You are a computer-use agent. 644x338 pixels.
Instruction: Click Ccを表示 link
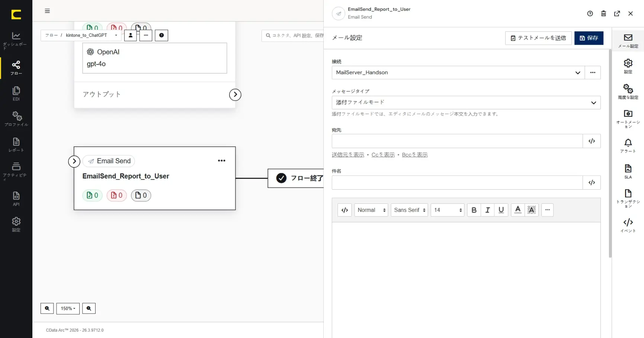coord(383,155)
